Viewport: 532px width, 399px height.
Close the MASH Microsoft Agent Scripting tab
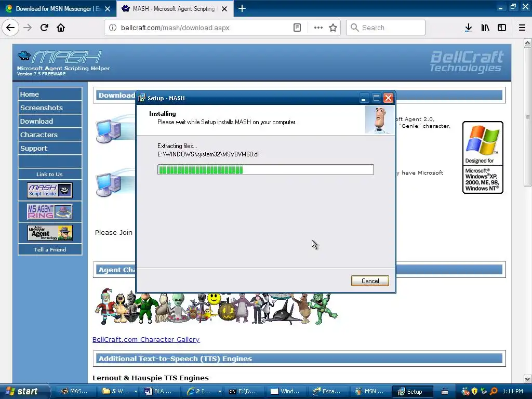(x=224, y=9)
